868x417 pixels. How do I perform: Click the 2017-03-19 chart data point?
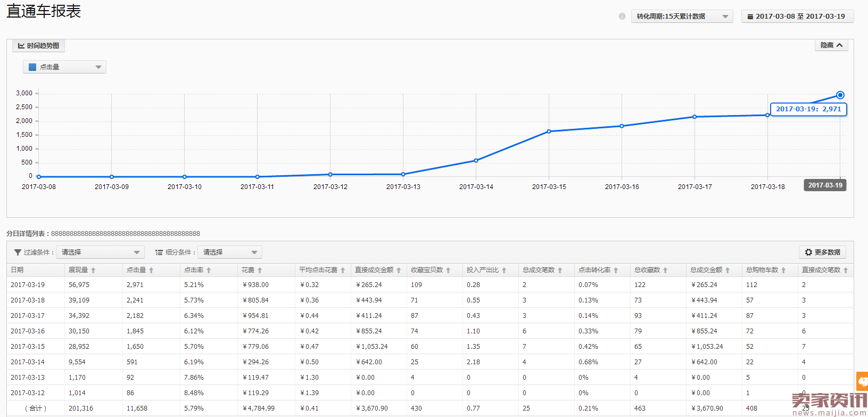pos(840,95)
